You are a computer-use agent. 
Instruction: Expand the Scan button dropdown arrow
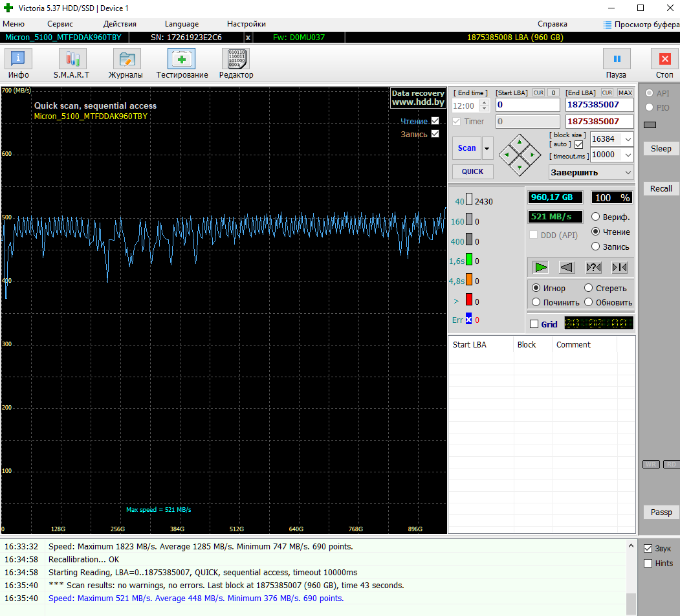pos(487,148)
